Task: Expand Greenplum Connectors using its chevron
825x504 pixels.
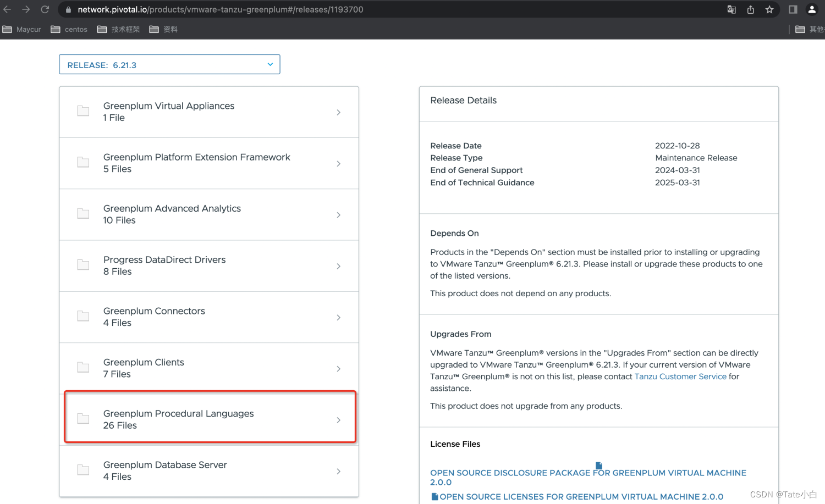Action: point(338,317)
